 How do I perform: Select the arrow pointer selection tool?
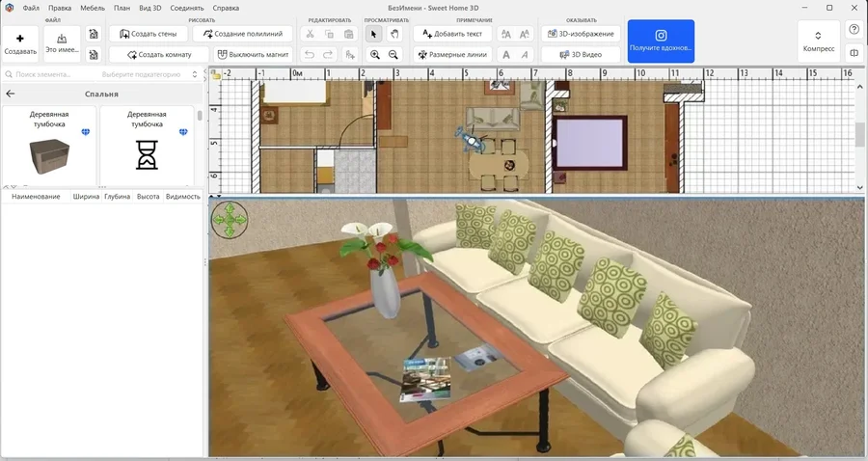[x=375, y=34]
